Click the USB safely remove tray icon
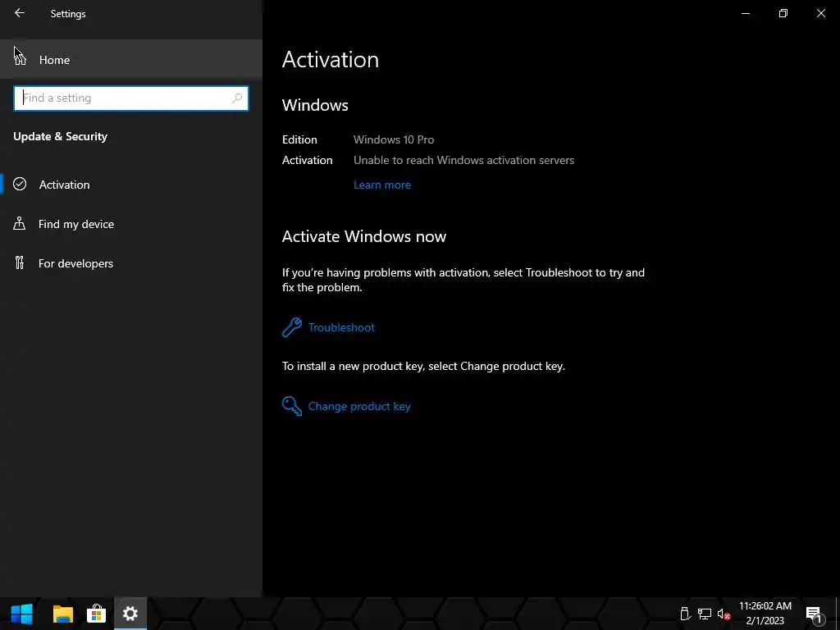Viewport: 840px width, 630px height. pyautogui.click(x=685, y=614)
